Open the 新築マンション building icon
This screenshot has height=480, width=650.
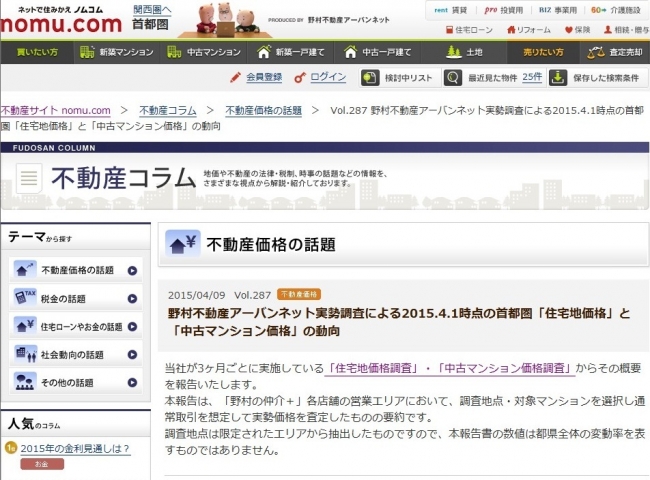point(87,52)
